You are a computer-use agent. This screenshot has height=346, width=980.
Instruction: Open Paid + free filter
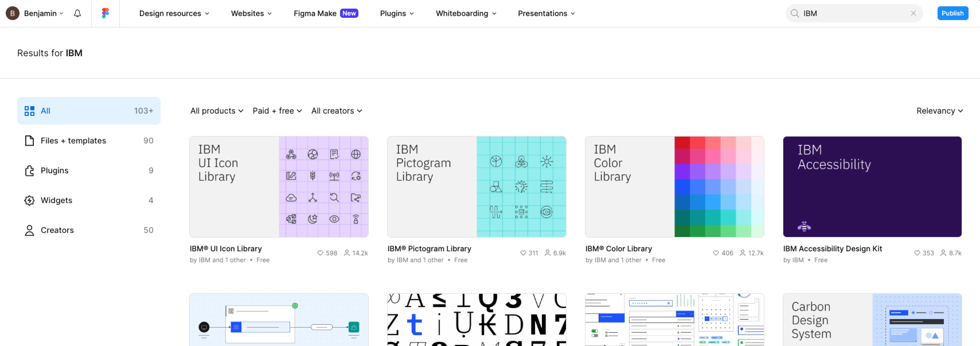277,111
